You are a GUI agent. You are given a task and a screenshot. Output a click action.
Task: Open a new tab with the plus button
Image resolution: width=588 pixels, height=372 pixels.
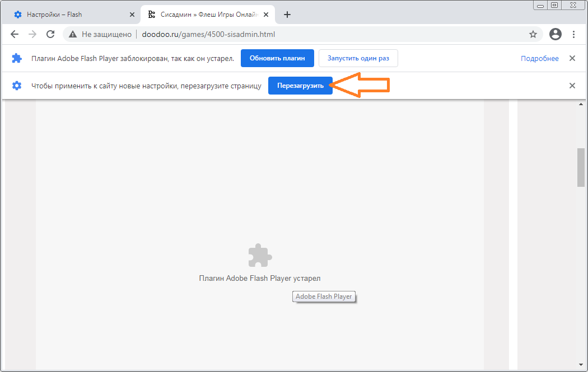287,15
